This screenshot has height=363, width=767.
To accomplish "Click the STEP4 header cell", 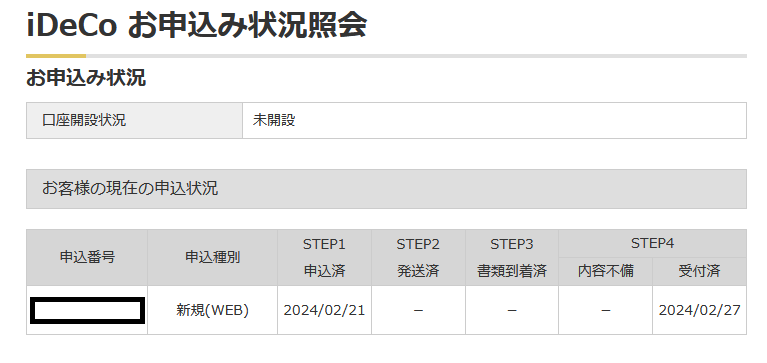I will click(652, 243).
